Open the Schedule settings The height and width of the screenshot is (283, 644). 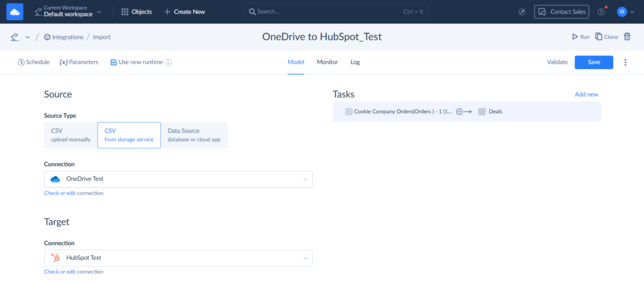click(34, 62)
